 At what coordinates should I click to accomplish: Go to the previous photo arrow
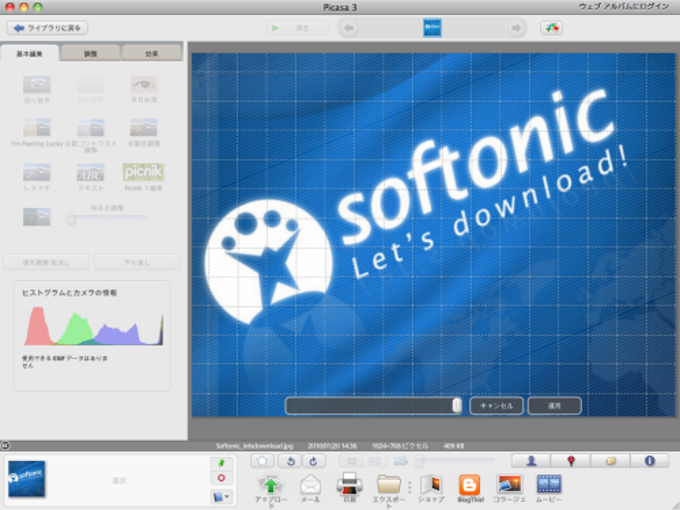(349, 28)
